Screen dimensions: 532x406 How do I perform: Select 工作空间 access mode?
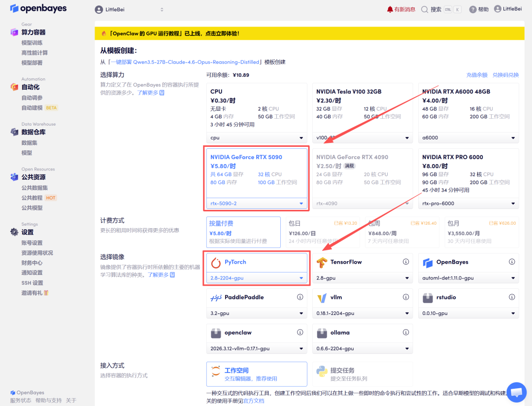[257, 374]
